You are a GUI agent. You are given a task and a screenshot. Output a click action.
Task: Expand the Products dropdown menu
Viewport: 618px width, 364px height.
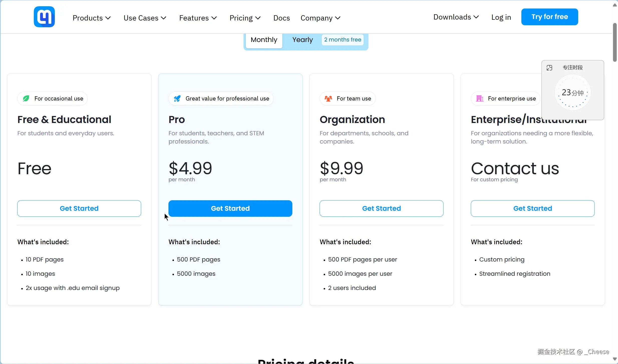click(92, 18)
